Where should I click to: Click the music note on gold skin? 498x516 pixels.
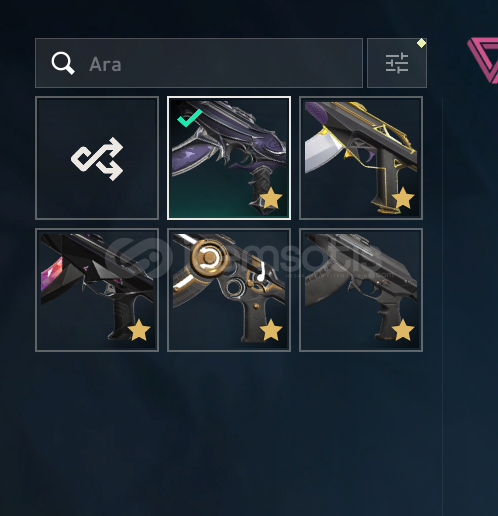tap(261, 272)
